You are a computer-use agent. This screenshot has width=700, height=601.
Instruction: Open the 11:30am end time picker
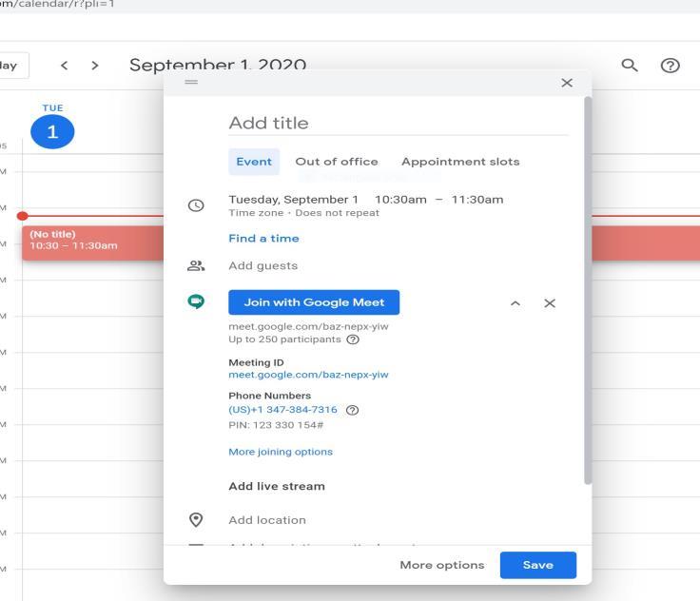(477, 200)
